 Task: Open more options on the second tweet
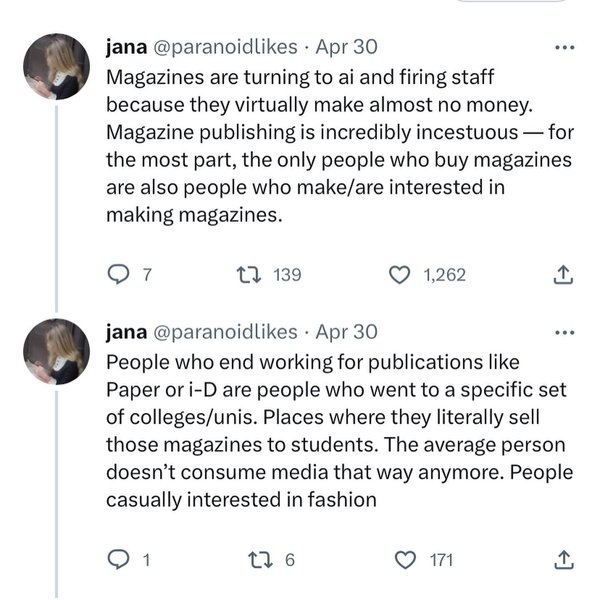[564, 331]
